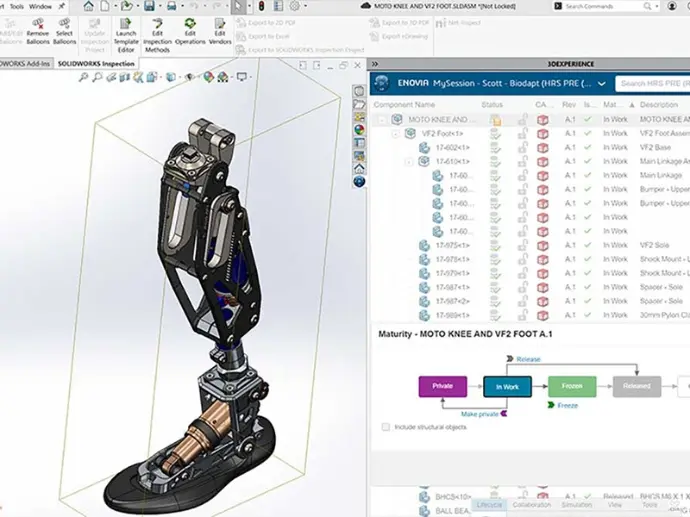Image resolution: width=690 pixels, height=517 pixels.
Task: Click the Print icon
Action: coord(172,6)
